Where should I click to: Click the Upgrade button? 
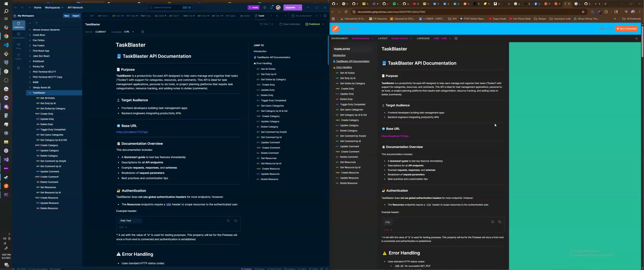tap(290, 7)
